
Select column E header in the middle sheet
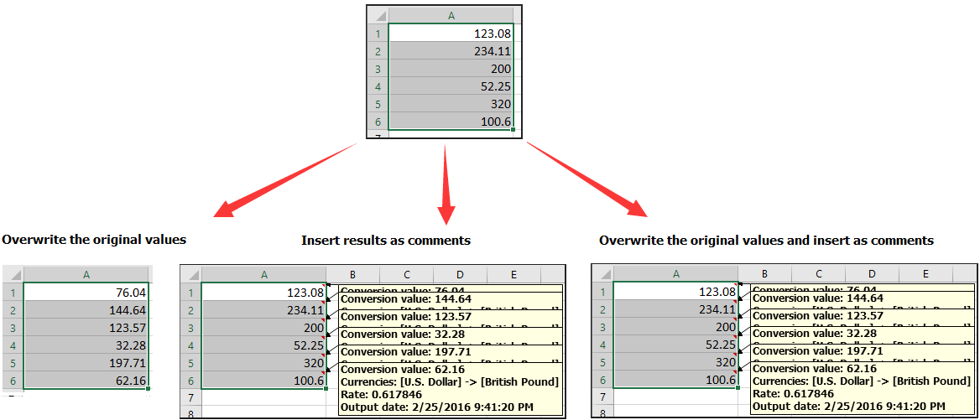[x=513, y=274]
